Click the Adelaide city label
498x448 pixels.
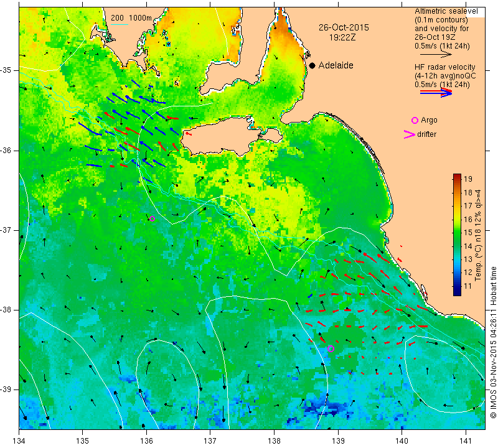point(336,65)
